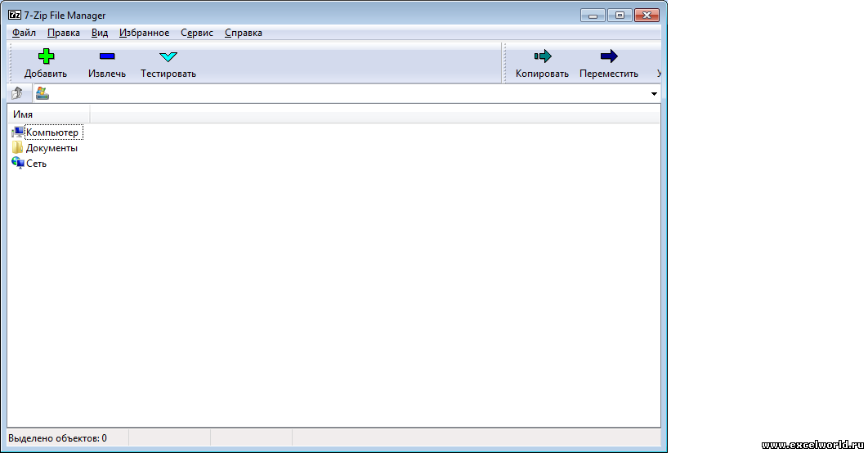Image resolution: width=868 pixels, height=453 pixels.
Task: Open the Вид menu
Action: [x=100, y=33]
